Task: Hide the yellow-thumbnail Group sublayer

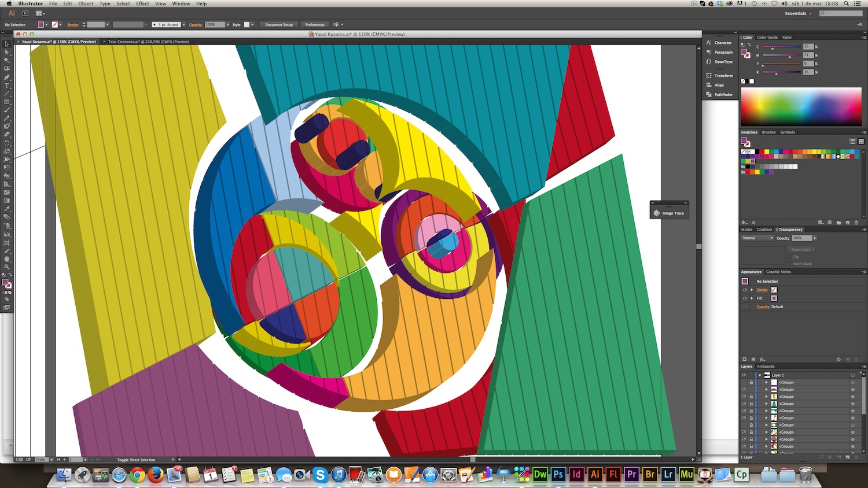Action: tap(744, 397)
